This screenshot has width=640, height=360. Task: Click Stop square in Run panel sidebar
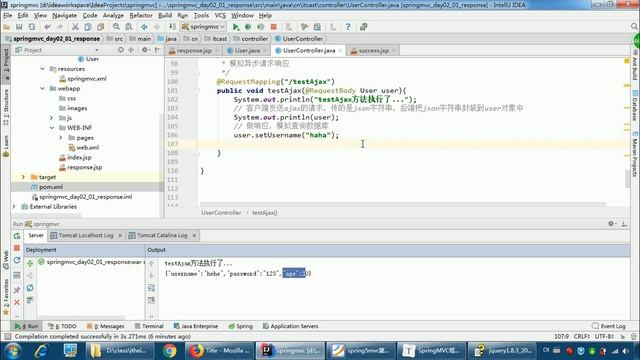pos(17,248)
